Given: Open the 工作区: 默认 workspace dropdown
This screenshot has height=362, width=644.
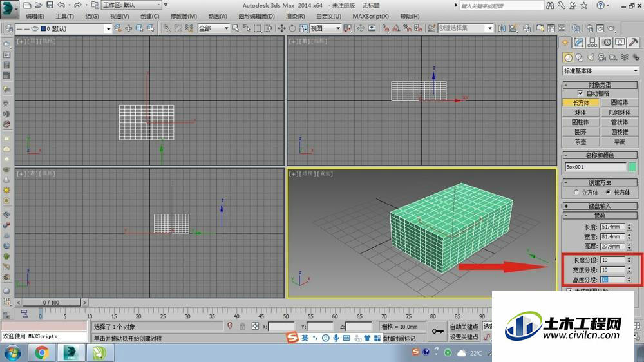Looking at the screenshot, I should pos(132,5).
